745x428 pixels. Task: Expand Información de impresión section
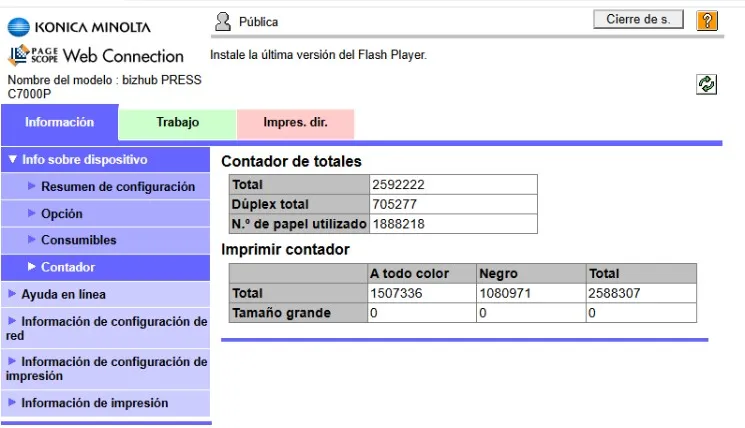94,403
